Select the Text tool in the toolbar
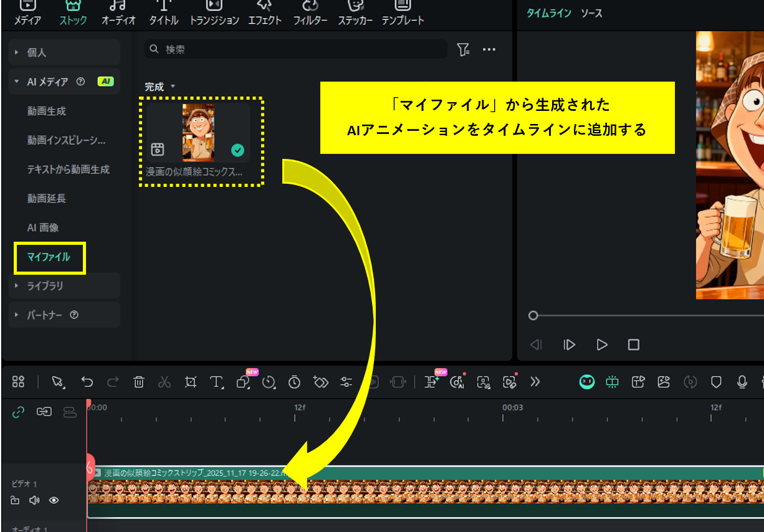Image resolution: width=764 pixels, height=532 pixels. pos(216,382)
